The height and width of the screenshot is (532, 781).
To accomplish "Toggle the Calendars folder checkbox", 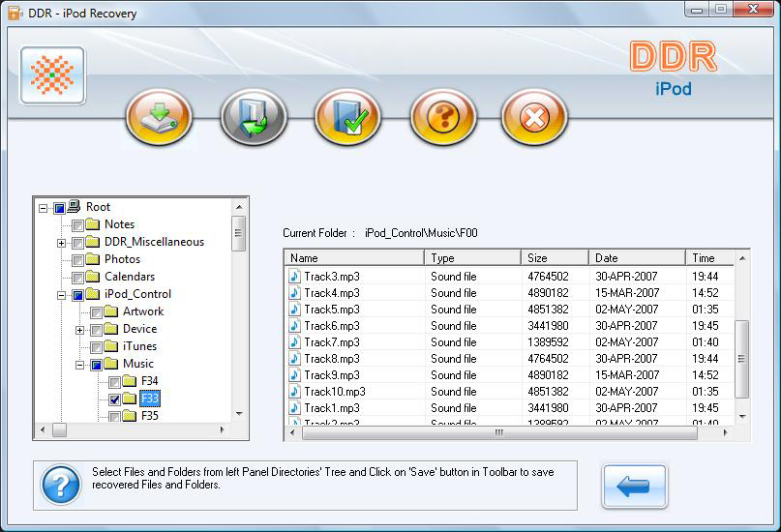I will (77, 279).
